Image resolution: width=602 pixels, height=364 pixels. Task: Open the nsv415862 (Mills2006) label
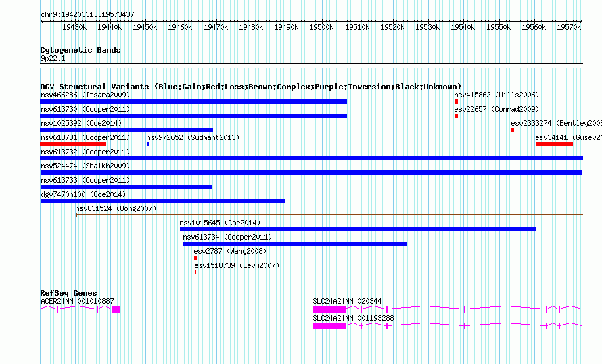pyautogui.click(x=496, y=95)
